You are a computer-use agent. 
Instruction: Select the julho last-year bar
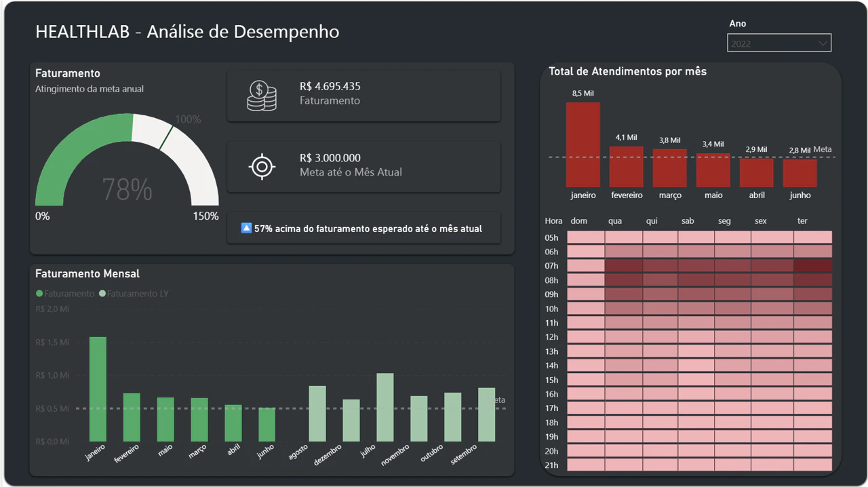385,407
